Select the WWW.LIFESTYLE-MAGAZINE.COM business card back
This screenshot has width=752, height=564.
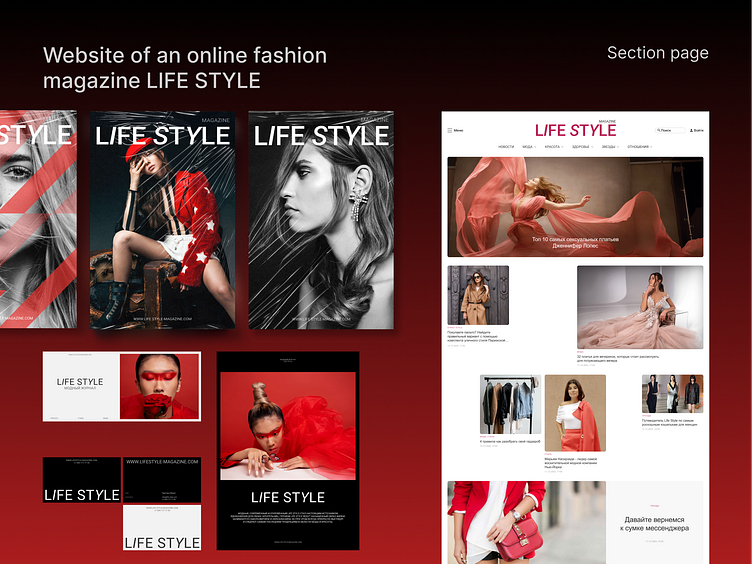[162, 480]
